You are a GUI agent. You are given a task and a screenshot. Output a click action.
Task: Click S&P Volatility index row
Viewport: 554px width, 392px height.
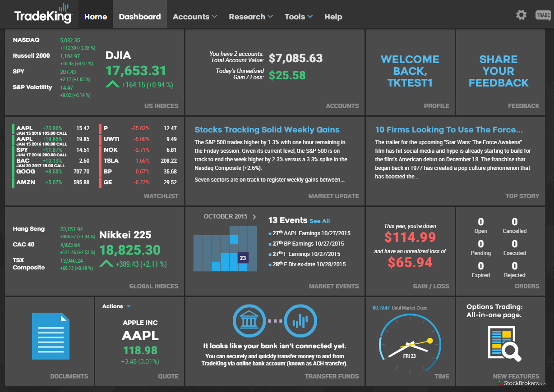click(55, 91)
